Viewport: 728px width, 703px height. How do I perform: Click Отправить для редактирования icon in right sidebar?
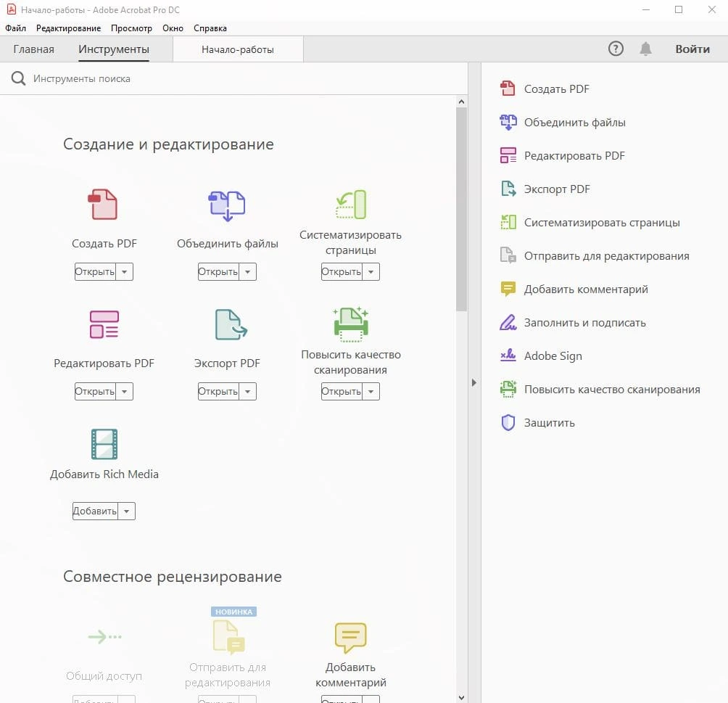508,255
